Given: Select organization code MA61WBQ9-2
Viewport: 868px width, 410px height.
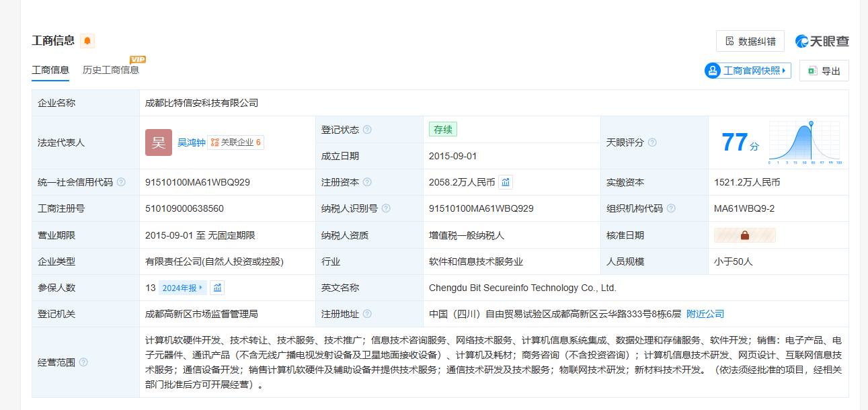Looking at the screenshot, I should 744,208.
